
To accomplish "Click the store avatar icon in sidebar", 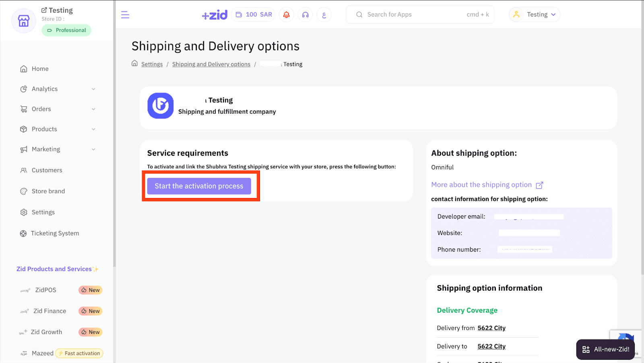I will [24, 21].
